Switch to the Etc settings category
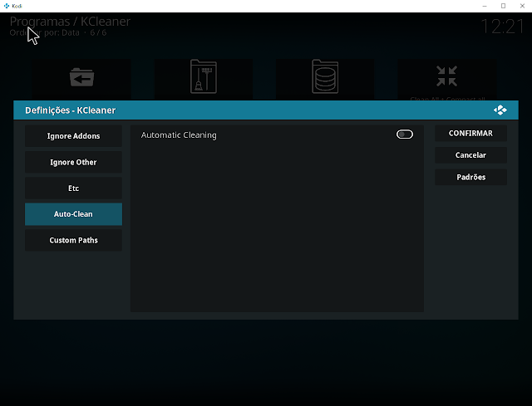 (73, 188)
